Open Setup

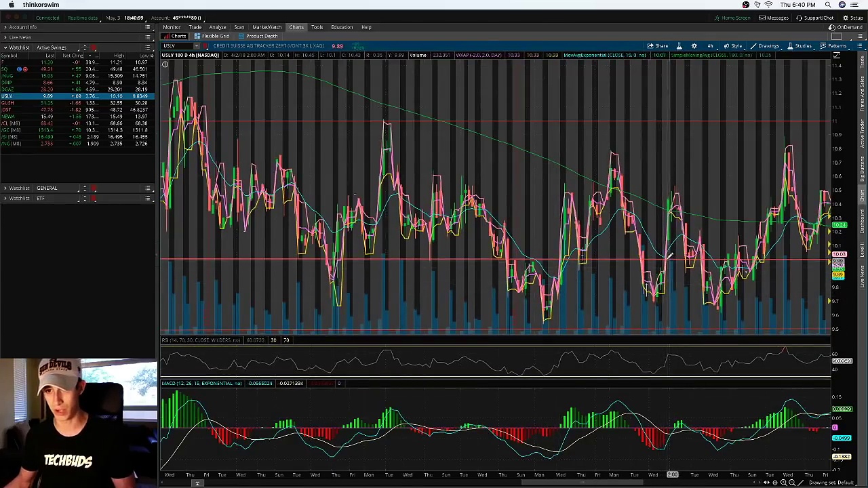[x=853, y=18]
